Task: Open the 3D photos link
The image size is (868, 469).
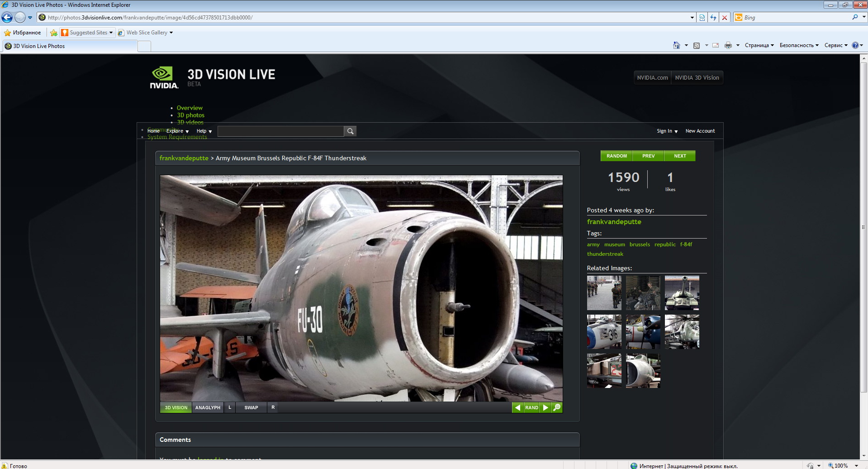Action: (x=190, y=115)
